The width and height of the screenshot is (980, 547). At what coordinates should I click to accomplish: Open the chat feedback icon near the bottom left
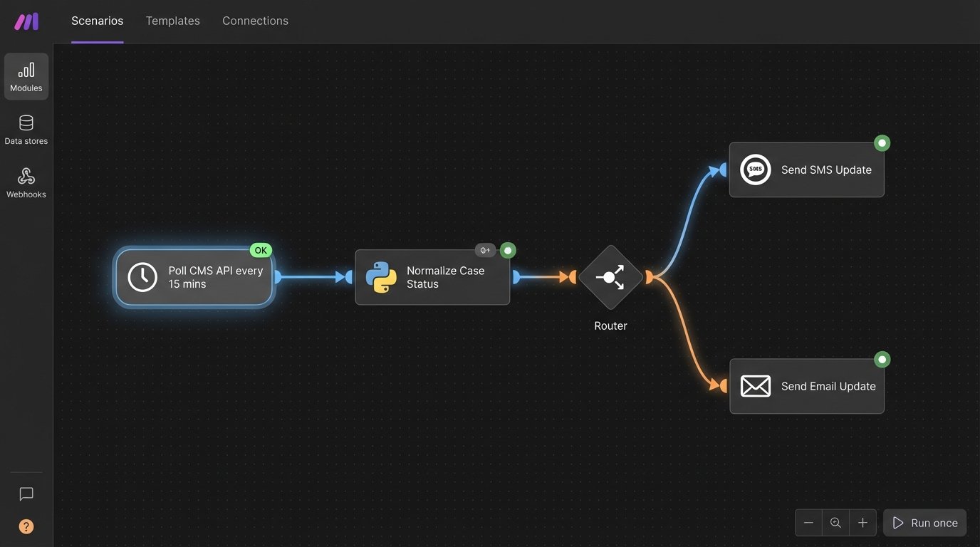point(26,494)
